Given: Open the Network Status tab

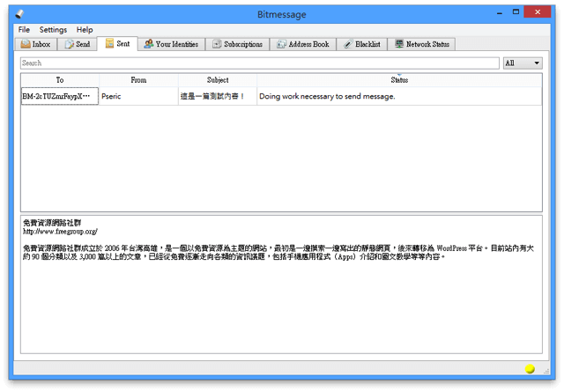Looking at the screenshot, I should 421,44.
